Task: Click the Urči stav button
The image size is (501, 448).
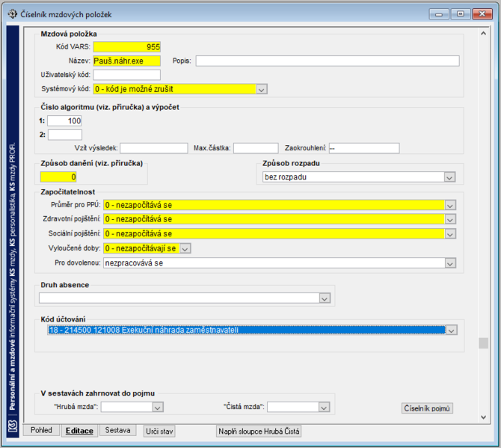Action: click(x=159, y=432)
